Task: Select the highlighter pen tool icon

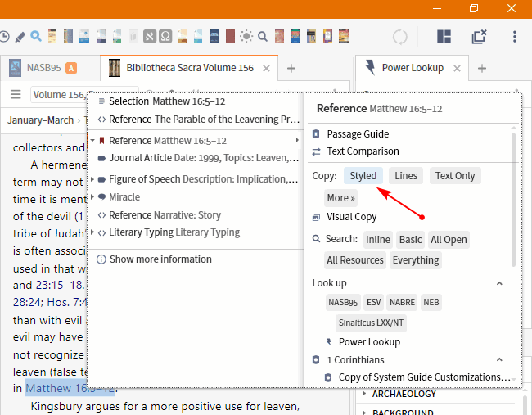Action: pos(20,37)
